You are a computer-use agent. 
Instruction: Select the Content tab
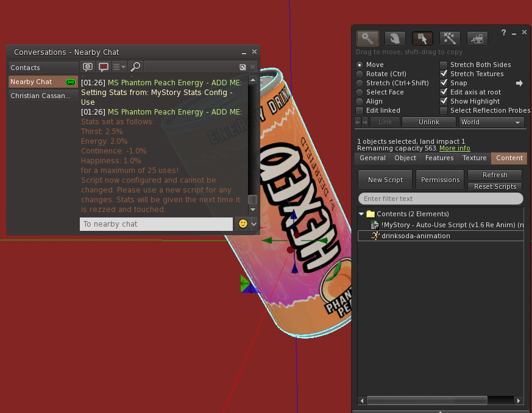[509, 158]
